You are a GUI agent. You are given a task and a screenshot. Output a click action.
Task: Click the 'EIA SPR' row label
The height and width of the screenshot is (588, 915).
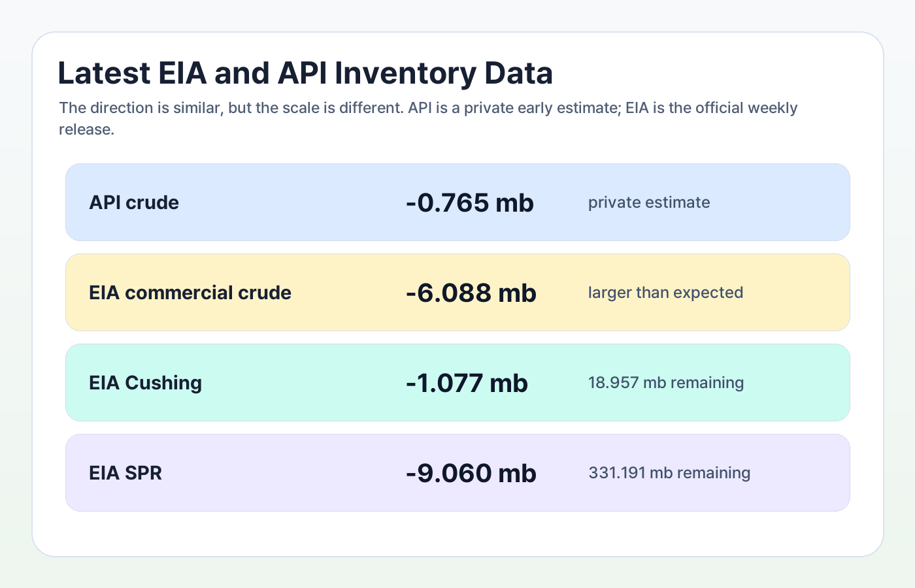[x=125, y=473]
